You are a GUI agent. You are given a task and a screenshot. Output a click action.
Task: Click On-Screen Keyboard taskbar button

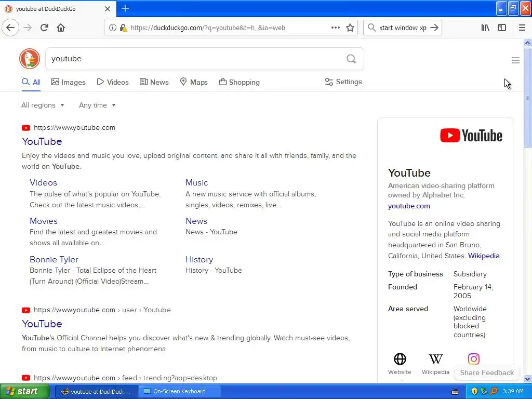pyautogui.click(x=180, y=391)
